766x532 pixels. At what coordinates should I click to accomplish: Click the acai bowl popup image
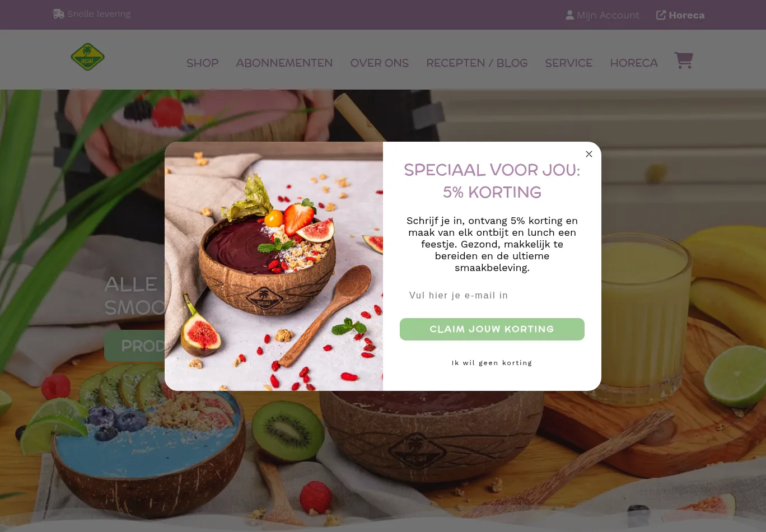pos(274,266)
